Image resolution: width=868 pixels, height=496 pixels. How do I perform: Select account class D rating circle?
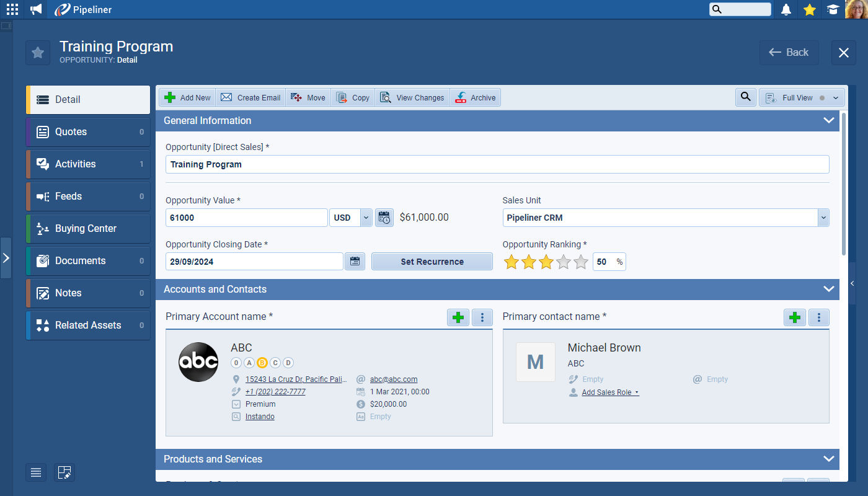[x=288, y=363]
